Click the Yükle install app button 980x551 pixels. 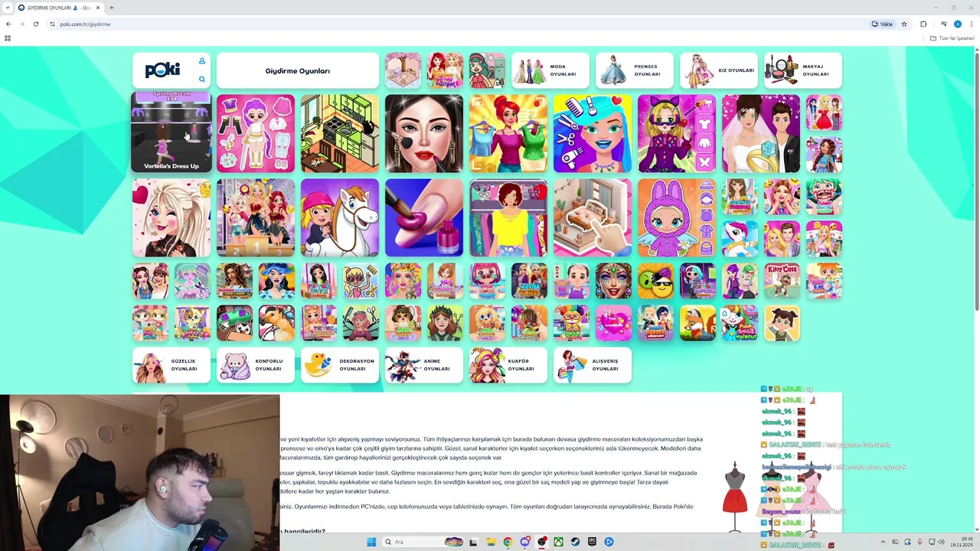[882, 24]
